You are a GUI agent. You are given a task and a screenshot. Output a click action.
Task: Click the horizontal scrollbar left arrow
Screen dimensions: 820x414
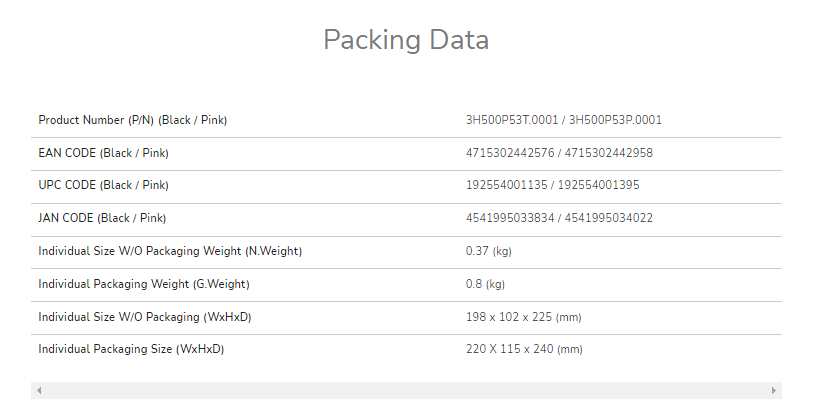coord(39,390)
